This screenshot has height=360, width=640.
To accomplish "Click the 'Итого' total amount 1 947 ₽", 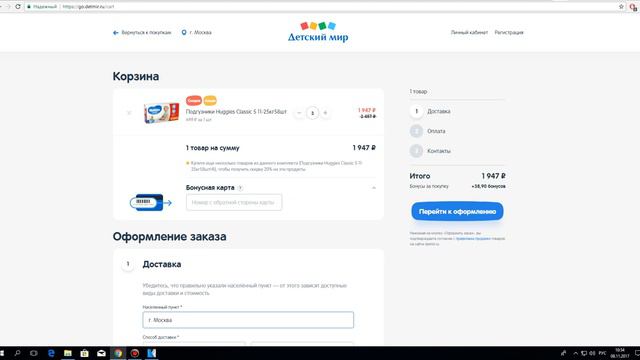I will pyautogui.click(x=493, y=176).
